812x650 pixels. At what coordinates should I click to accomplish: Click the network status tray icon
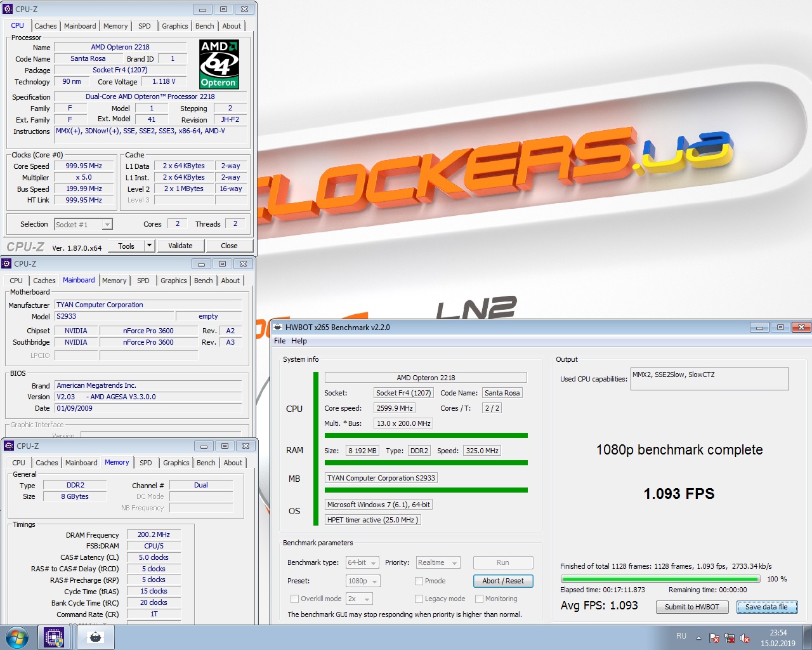(730, 638)
